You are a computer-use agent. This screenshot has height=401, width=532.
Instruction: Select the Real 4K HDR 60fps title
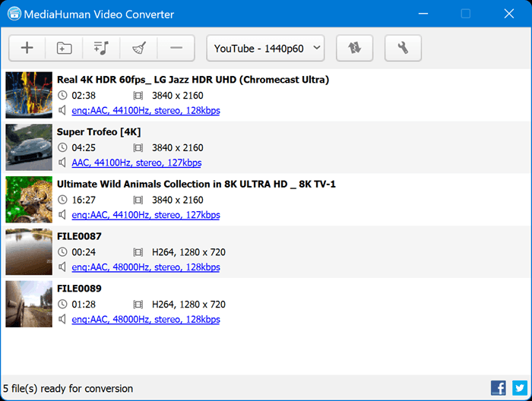[193, 80]
